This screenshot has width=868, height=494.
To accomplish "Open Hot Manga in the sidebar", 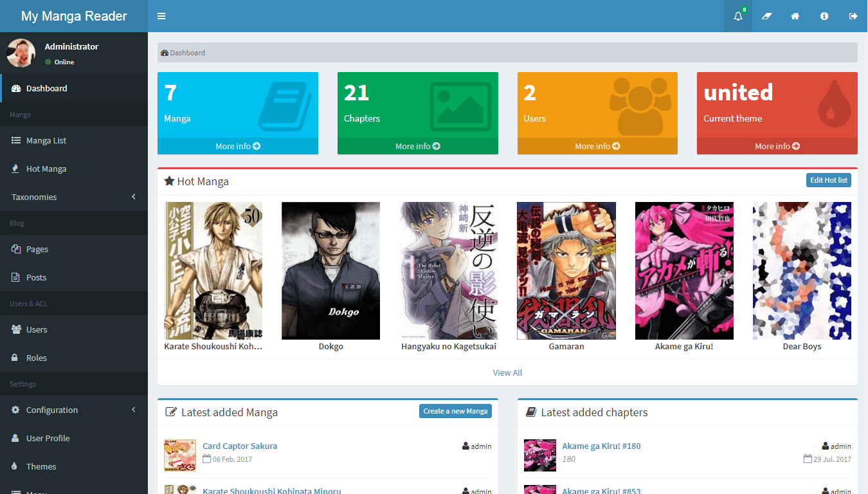I will click(x=74, y=169).
